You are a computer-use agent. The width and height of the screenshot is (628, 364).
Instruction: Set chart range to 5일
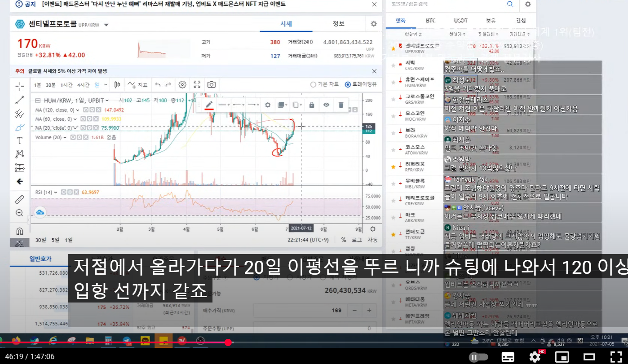coord(55,240)
